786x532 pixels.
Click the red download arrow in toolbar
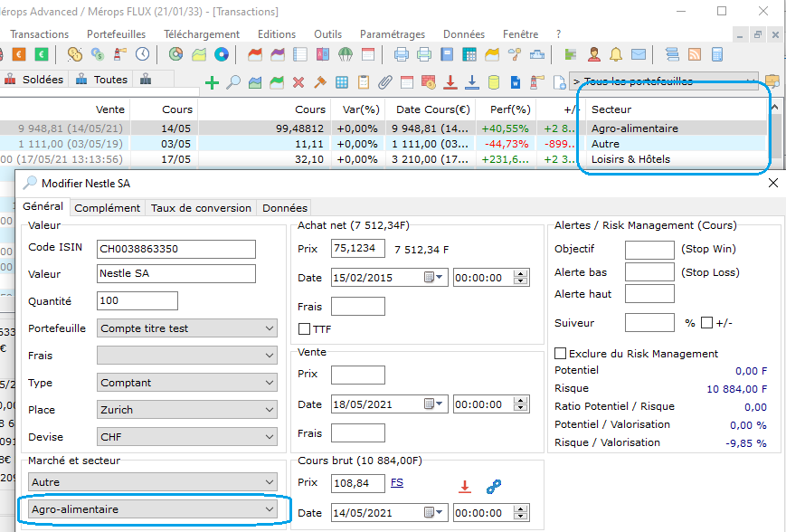pos(450,82)
